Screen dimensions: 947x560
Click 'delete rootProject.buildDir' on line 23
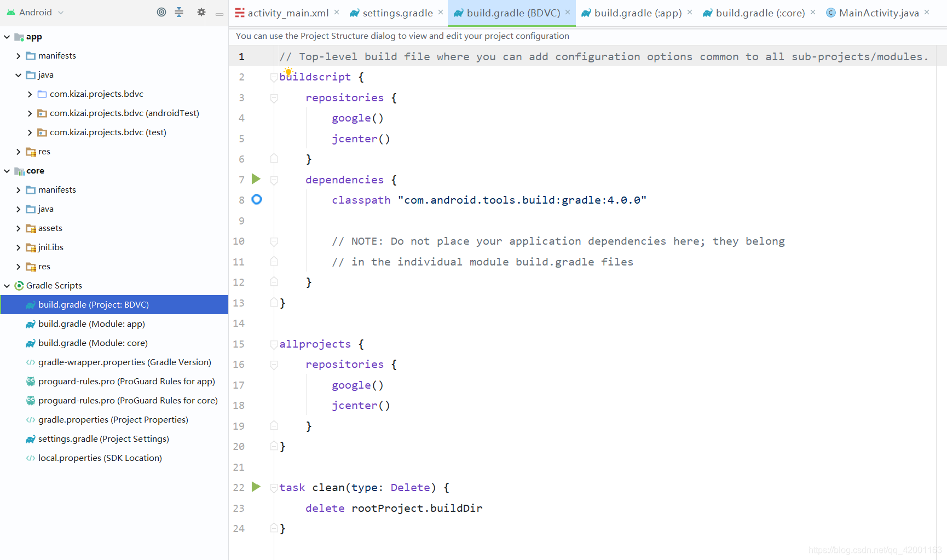pos(394,509)
